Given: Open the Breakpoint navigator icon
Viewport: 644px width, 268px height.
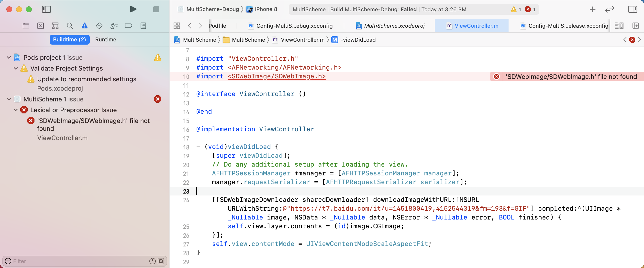Looking at the screenshot, I should pos(128,26).
